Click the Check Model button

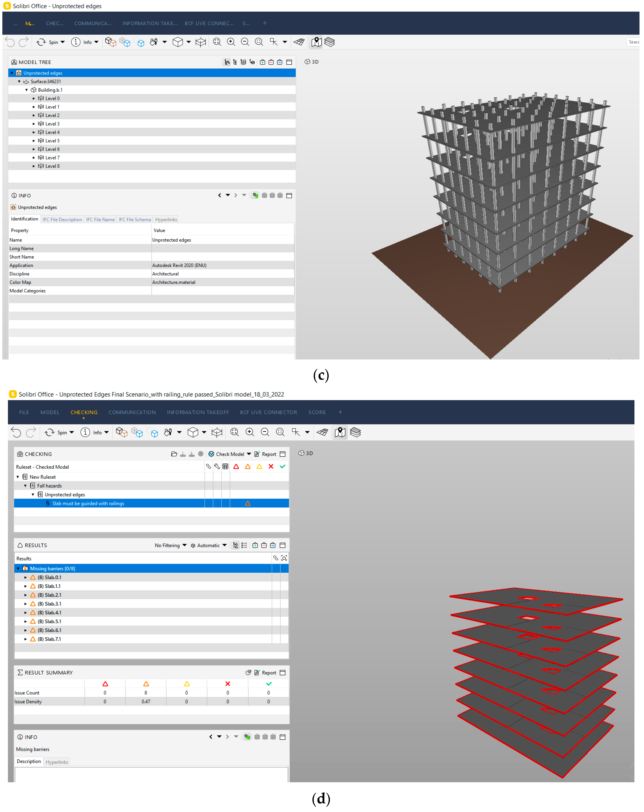pyautogui.click(x=230, y=454)
